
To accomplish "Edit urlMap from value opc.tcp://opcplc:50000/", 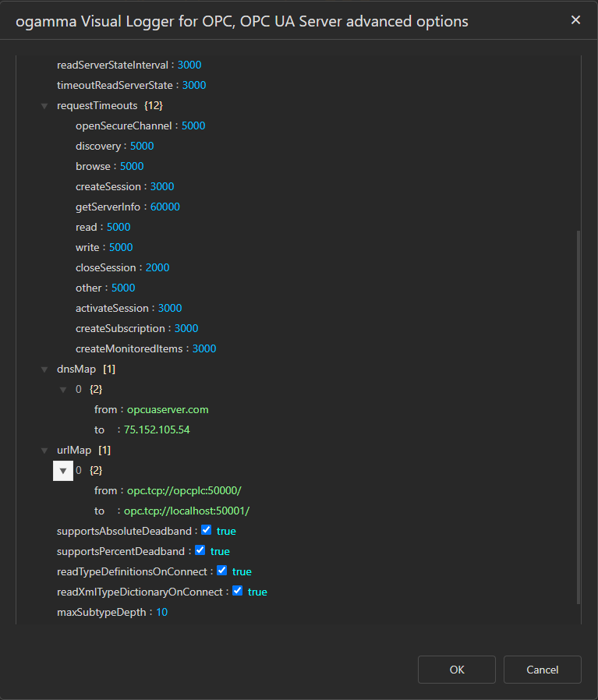I will pyautogui.click(x=184, y=490).
